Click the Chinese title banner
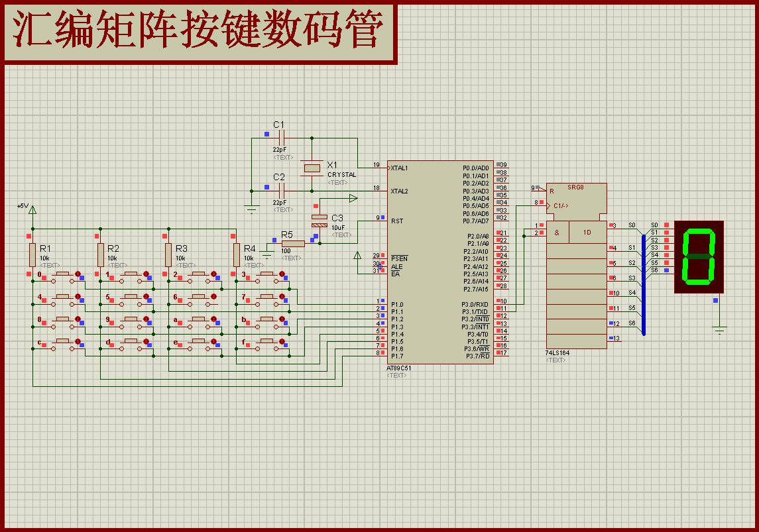759x532 pixels. point(199,32)
